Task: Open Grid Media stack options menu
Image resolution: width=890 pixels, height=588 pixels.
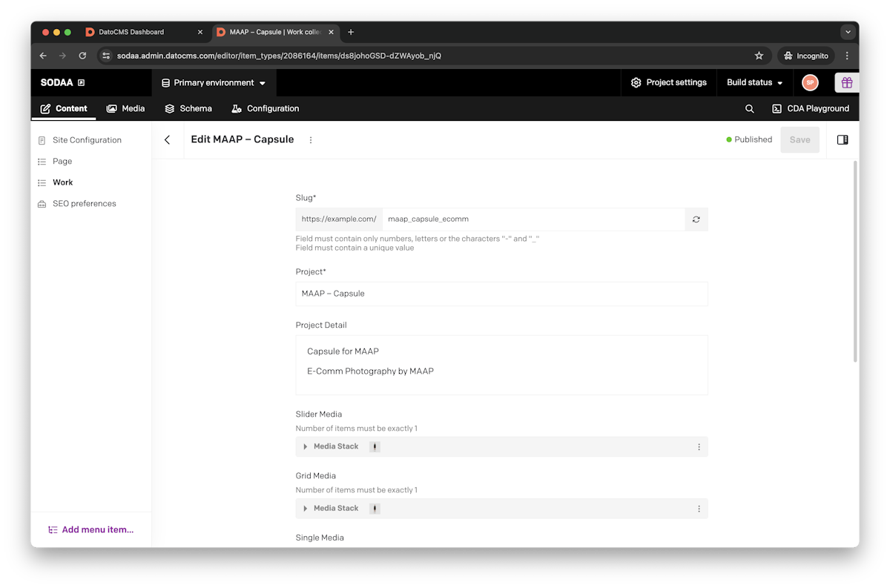Action: [x=699, y=509]
